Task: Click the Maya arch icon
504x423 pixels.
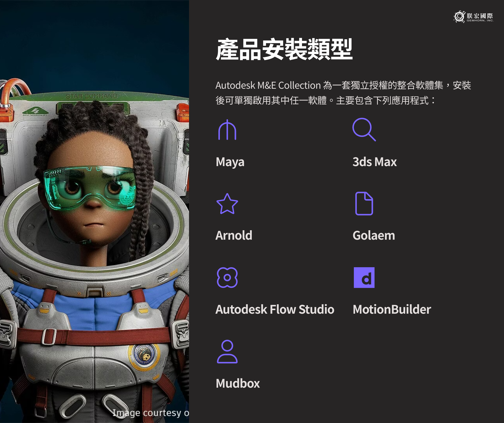Action: pyautogui.click(x=227, y=130)
